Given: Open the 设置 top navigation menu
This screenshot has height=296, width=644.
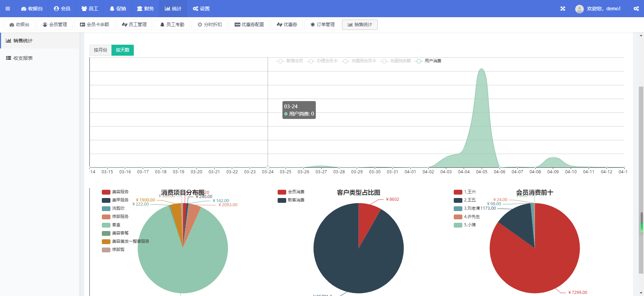Looking at the screenshot, I should [x=201, y=9].
